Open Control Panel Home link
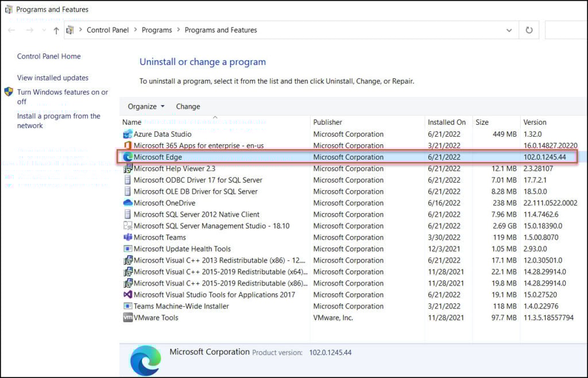588x378 pixels. click(49, 56)
